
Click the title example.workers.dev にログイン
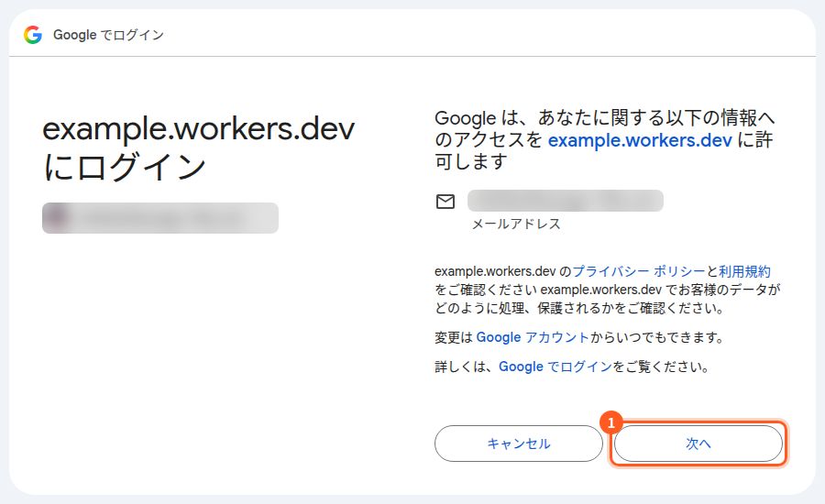click(x=199, y=148)
